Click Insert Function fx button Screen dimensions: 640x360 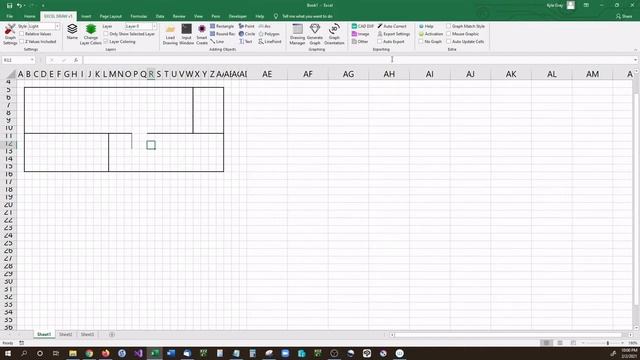click(x=76, y=60)
